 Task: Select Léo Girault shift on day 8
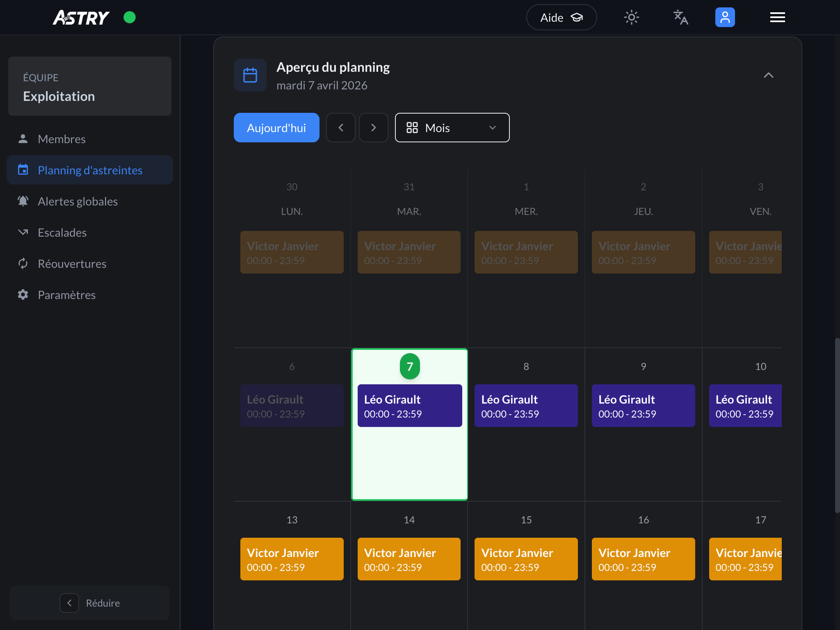pos(526,406)
